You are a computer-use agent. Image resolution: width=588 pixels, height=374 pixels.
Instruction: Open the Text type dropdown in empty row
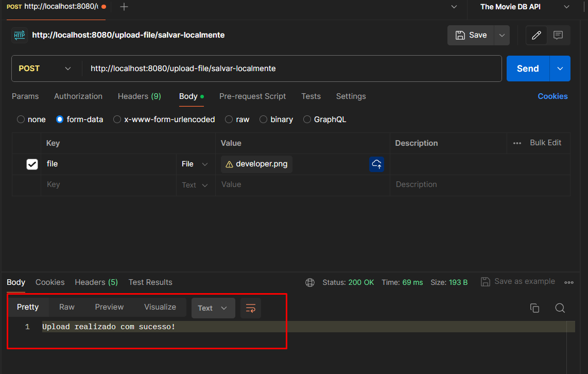(x=195, y=185)
